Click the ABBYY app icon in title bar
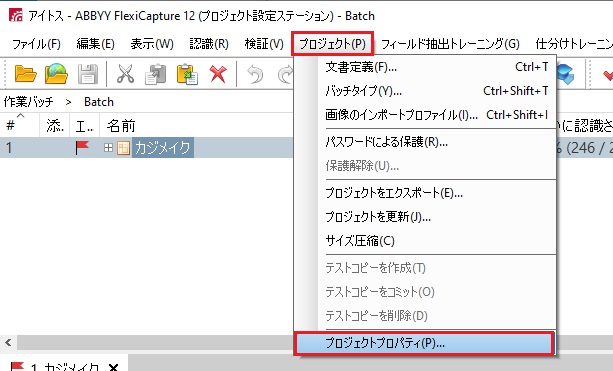The width and height of the screenshot is (613, 371). [16, 16]
